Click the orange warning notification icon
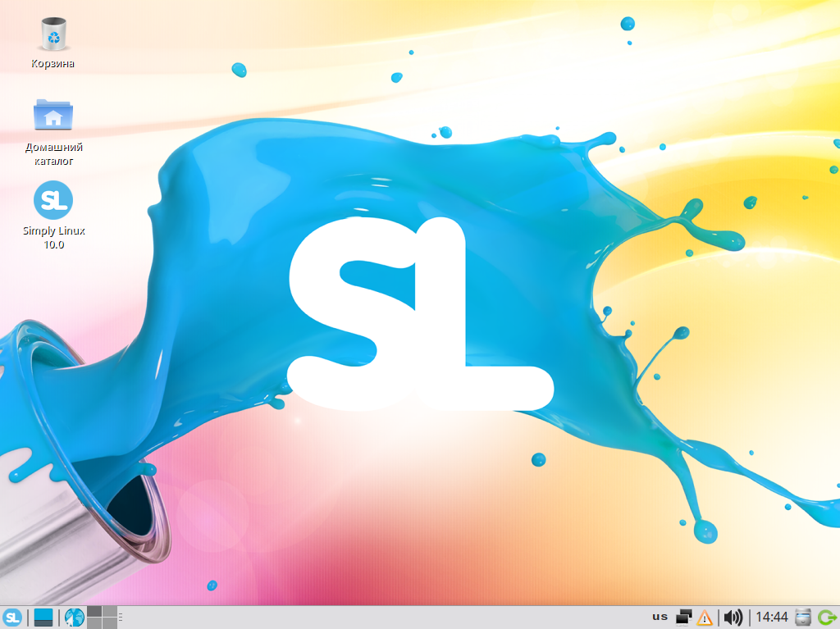This screenshot has height=629, width=840. coord(705,618)
